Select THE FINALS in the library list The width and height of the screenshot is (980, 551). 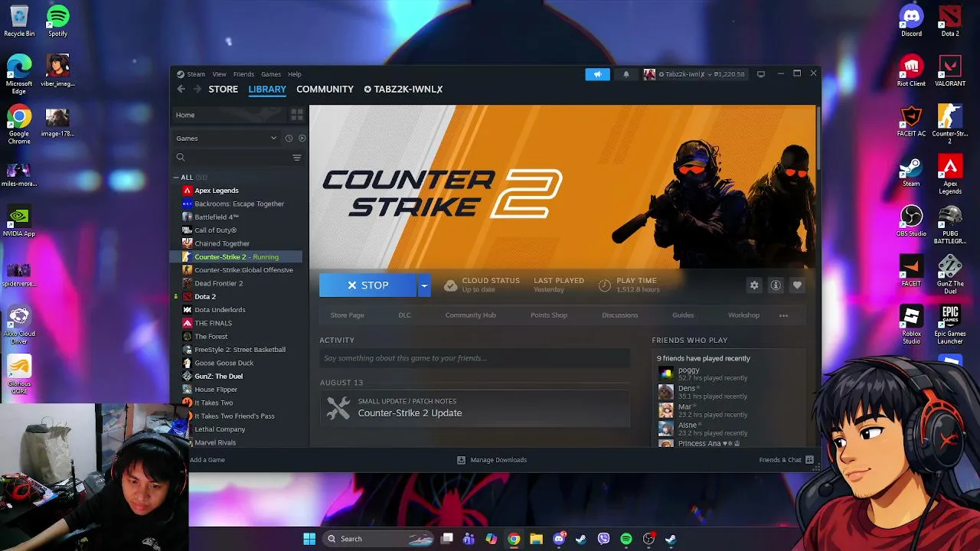[x=213, y=323]
